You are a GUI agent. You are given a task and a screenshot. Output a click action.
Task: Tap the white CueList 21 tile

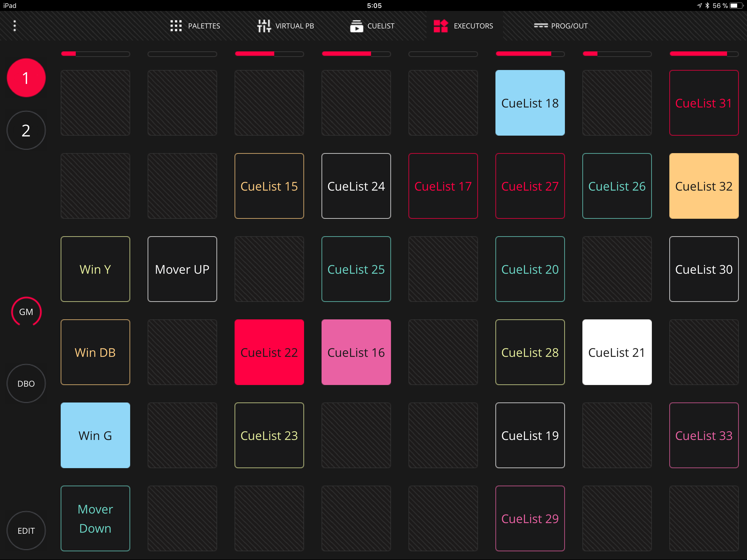click(x=617, y=352)
